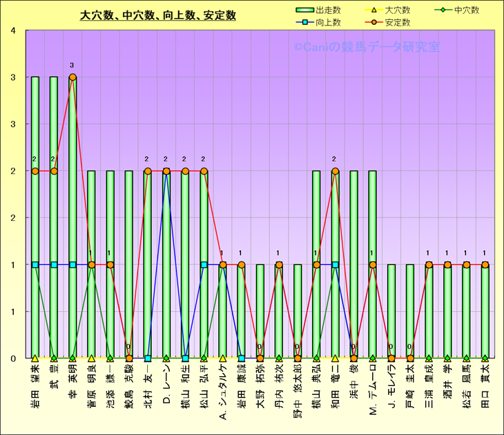
Task: Click the 出走数 green bar legend icon
Action: [x=304, y=10]
